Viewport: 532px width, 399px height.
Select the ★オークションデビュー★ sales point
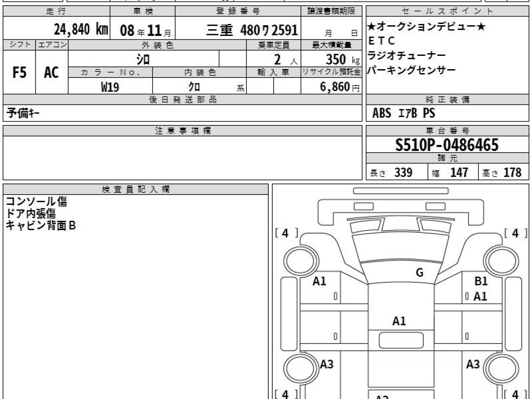tap(426, 27)
